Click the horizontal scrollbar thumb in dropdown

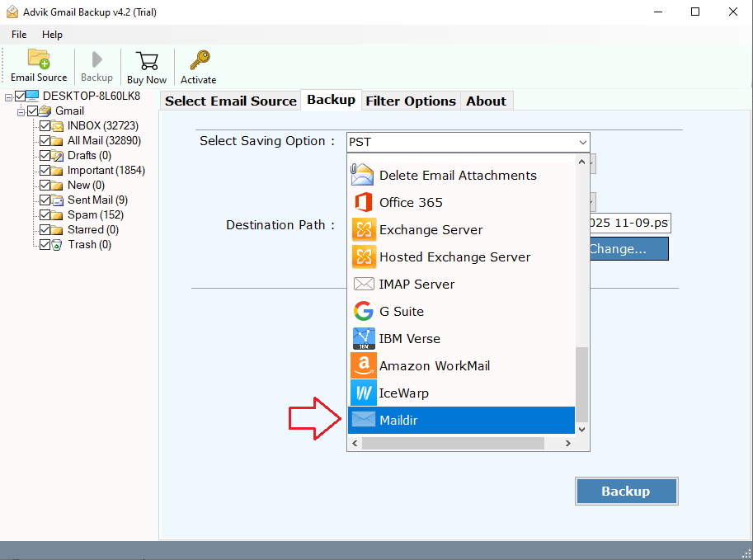453,443
